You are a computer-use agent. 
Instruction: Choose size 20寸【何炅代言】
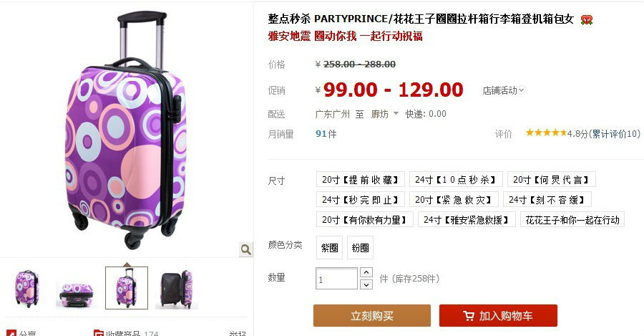pyautogui.click(x=552, y=180)
